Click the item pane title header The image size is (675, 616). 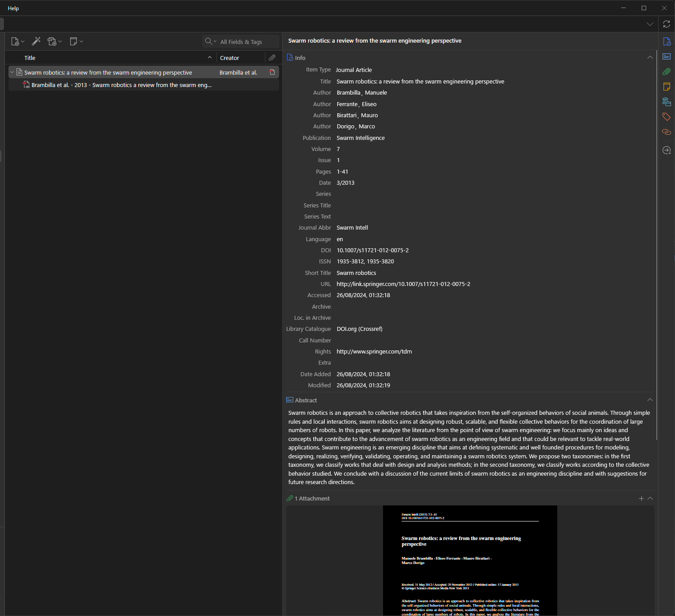[375, 40]
